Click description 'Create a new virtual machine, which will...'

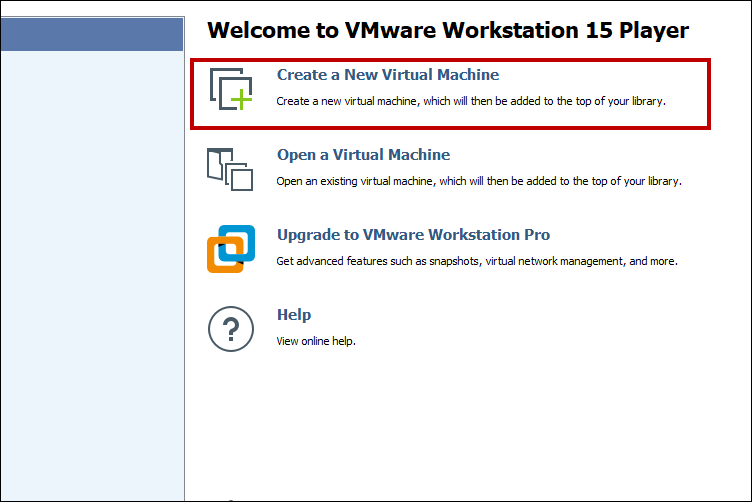[471, 101]
